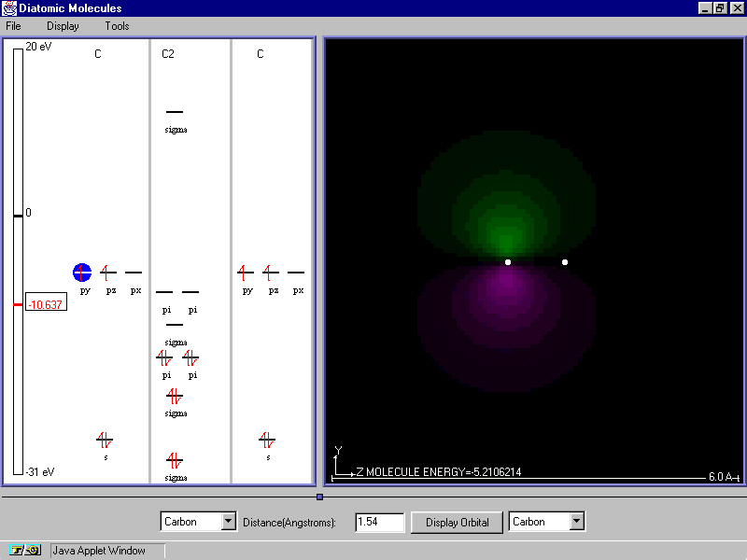Expand the left Carbon element dropdown
This screenshot has width=747, height=560.
tap(229, 522)
